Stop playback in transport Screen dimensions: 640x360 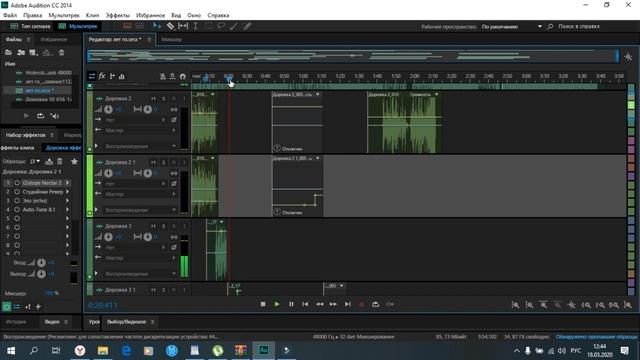[263, 304]
